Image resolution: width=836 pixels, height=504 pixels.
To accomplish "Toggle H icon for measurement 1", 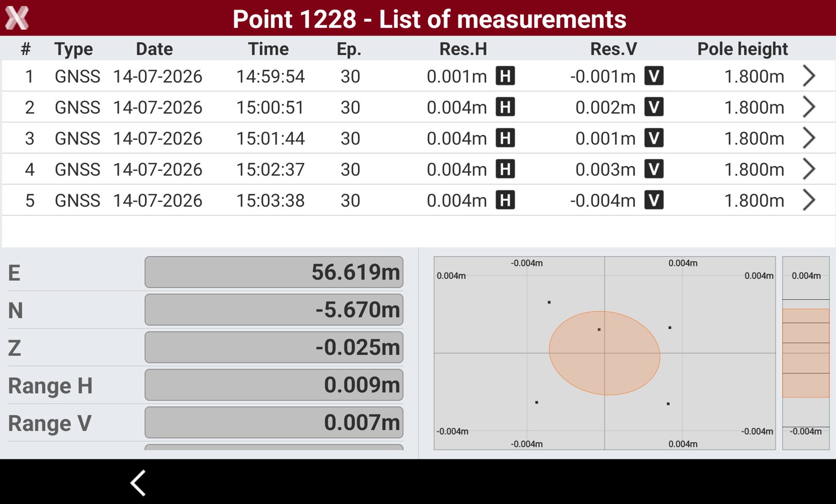I will pyautogui.click(x=505, y=76).
